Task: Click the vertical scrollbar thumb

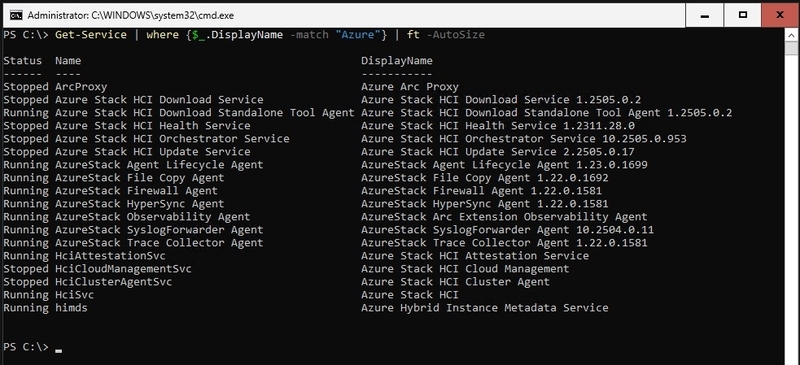Action: pos(791,48)
